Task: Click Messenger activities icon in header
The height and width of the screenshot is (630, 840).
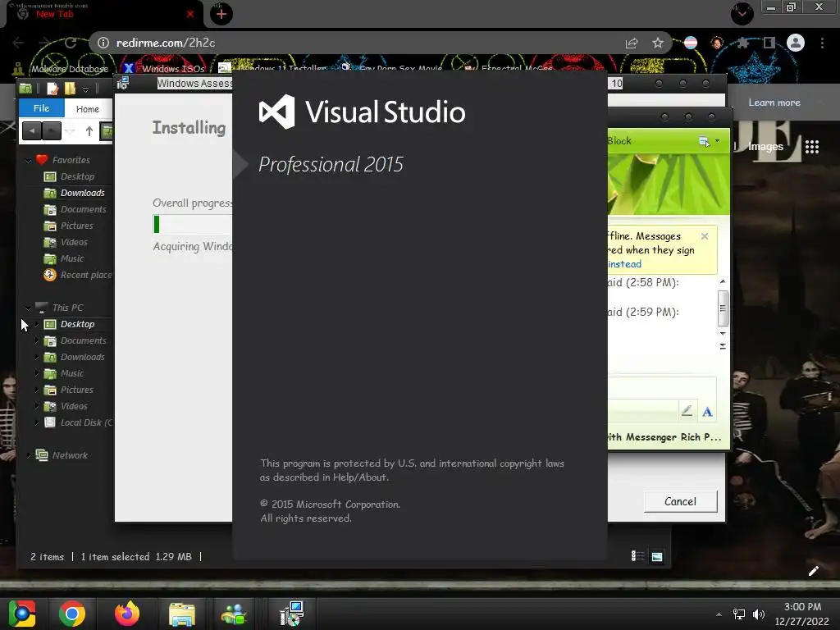Action: (704, 141)
